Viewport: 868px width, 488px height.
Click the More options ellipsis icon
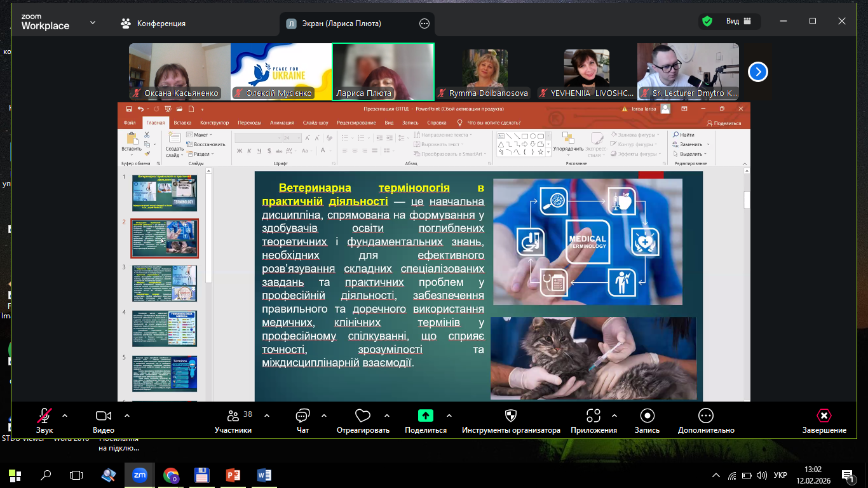[705, 416]
